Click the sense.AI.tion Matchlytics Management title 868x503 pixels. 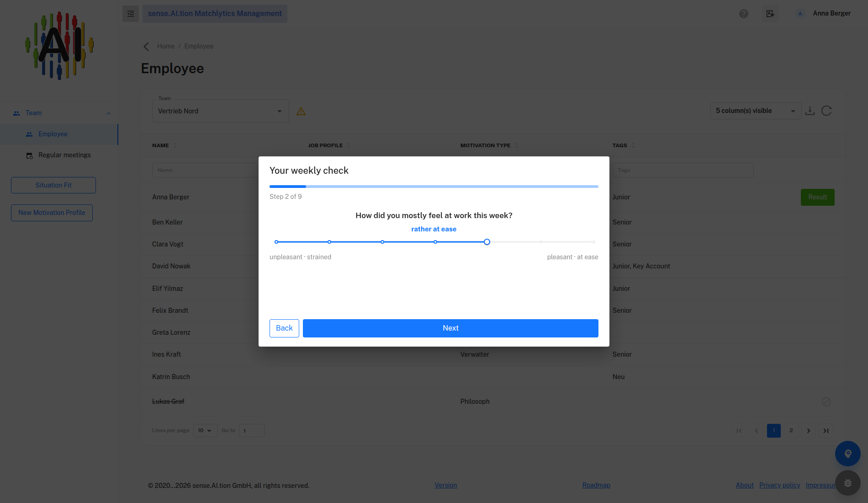point(215,14)
